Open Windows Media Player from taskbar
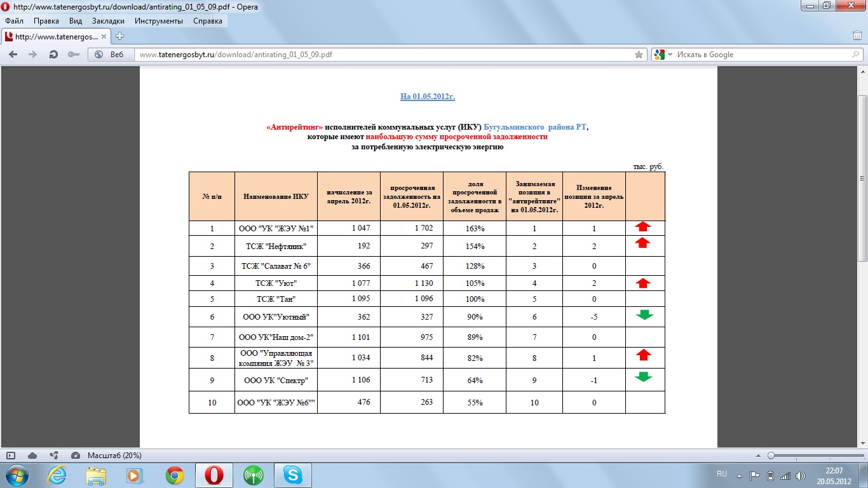This screenshot has width=868, height=488. pyautogui.click(x=135, y=475)
